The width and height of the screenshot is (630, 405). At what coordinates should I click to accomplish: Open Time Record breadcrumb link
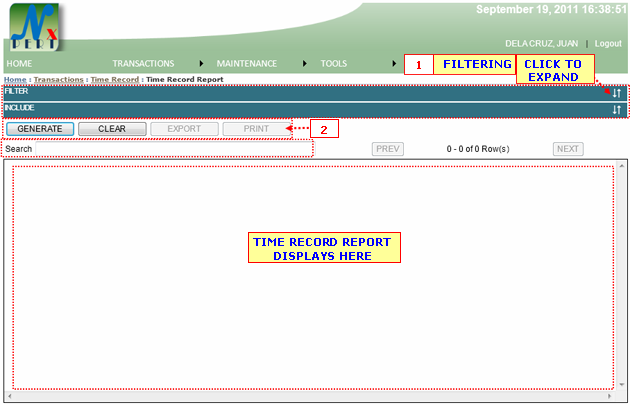(x=114, y=78)
